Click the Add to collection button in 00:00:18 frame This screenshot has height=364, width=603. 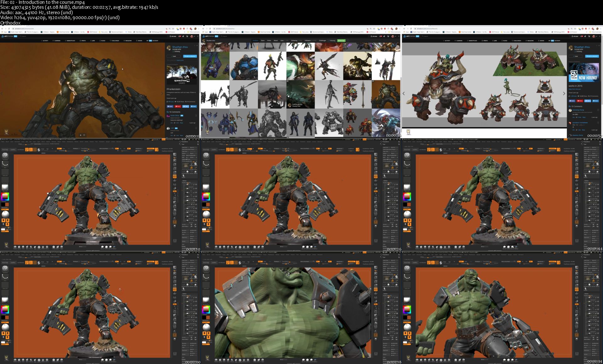(190, 56)
